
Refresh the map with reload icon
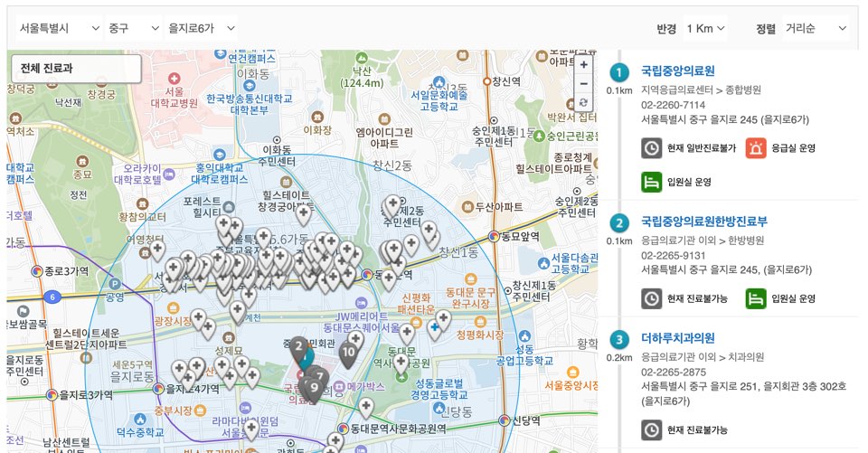point(583,102)
